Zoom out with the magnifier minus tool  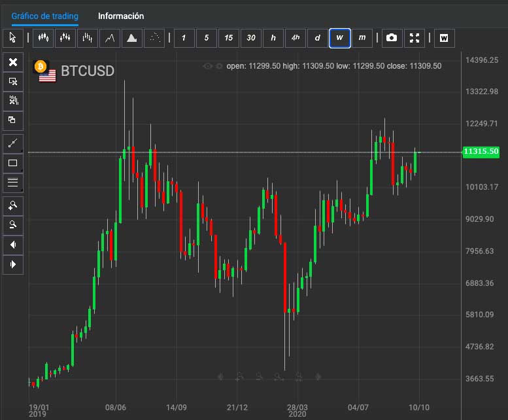tap(13, 225)
